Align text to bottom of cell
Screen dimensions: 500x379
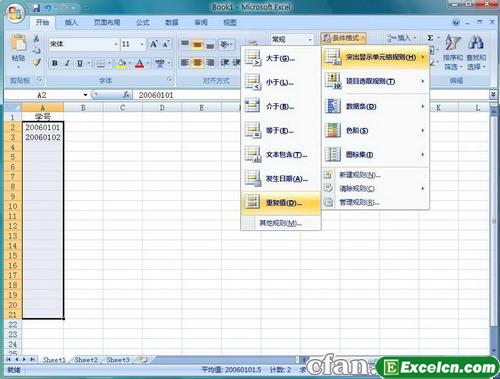(210, 44)
